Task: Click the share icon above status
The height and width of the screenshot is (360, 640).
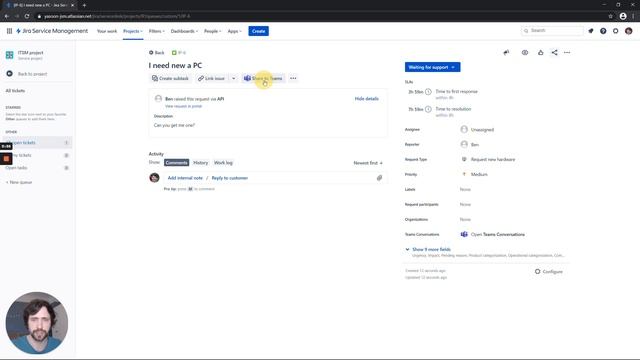Action: [554, 53]
